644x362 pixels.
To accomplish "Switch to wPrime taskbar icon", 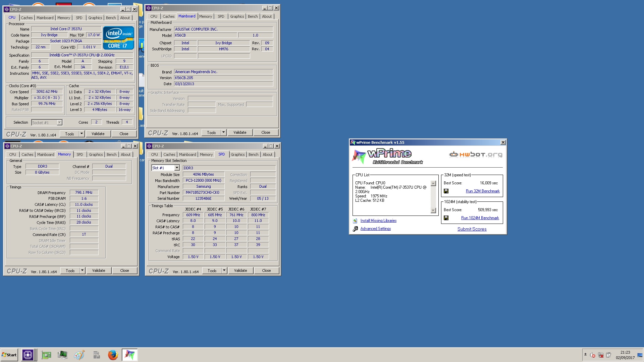I will (129, 355).
